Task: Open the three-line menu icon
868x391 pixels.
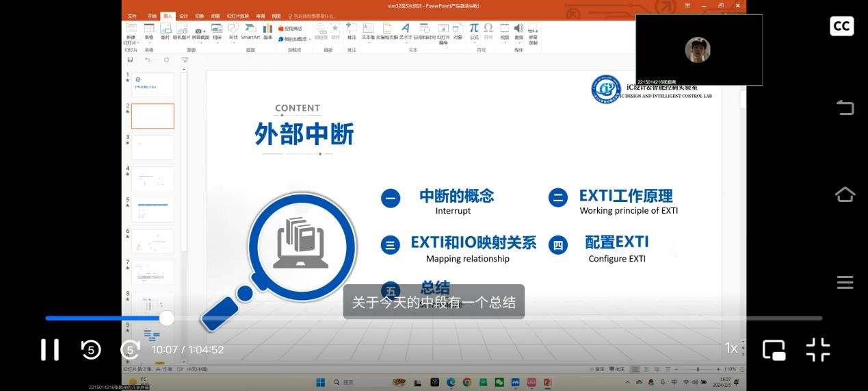Action: click(845, 282)
